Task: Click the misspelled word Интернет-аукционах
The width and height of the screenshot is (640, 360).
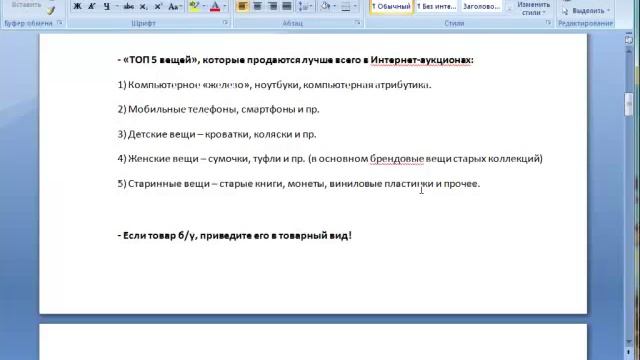Action: click(x=421, y=60)
